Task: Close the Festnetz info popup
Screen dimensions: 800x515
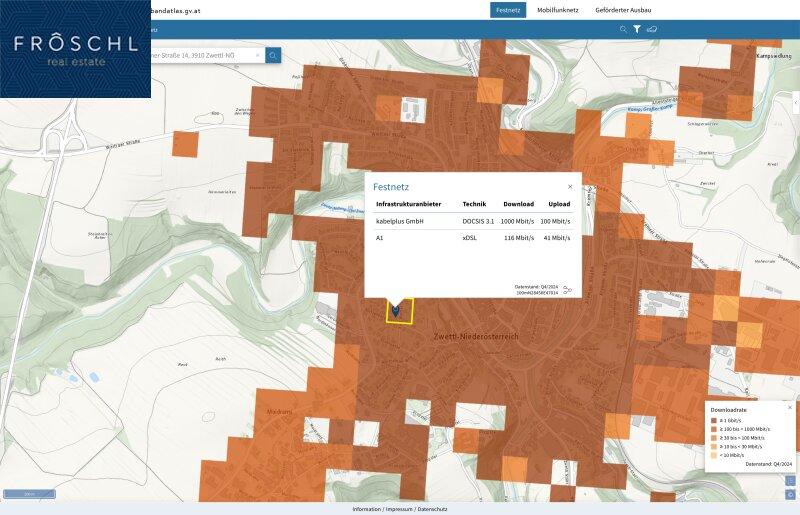Action: pos(570,186)
